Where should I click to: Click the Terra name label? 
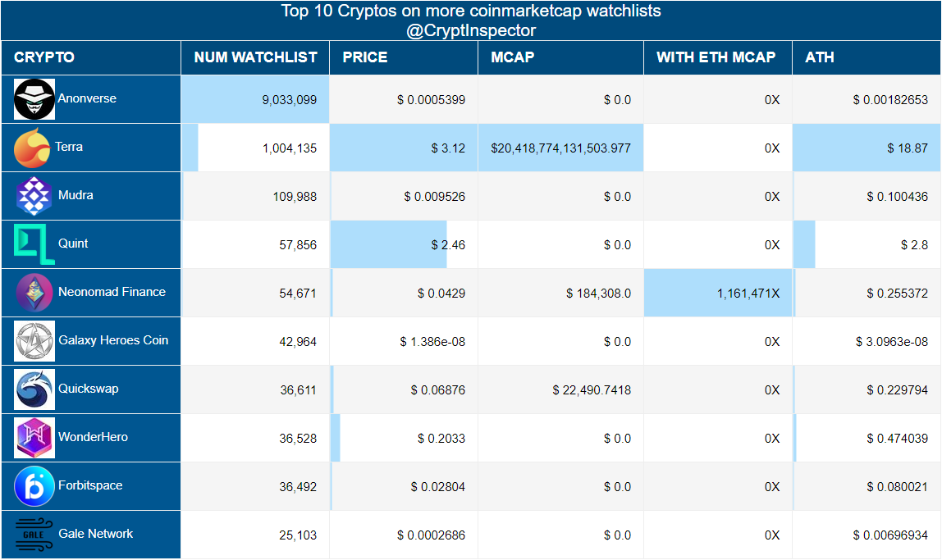click(69, 147)
